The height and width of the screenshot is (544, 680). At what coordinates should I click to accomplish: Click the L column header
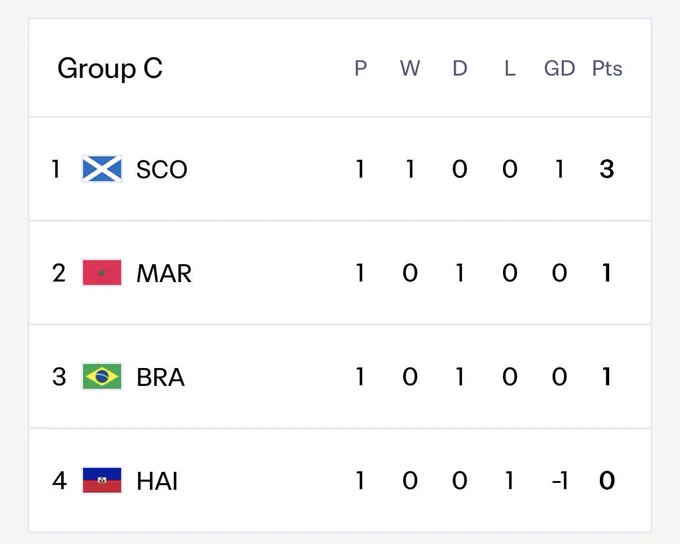pos(510,68)
